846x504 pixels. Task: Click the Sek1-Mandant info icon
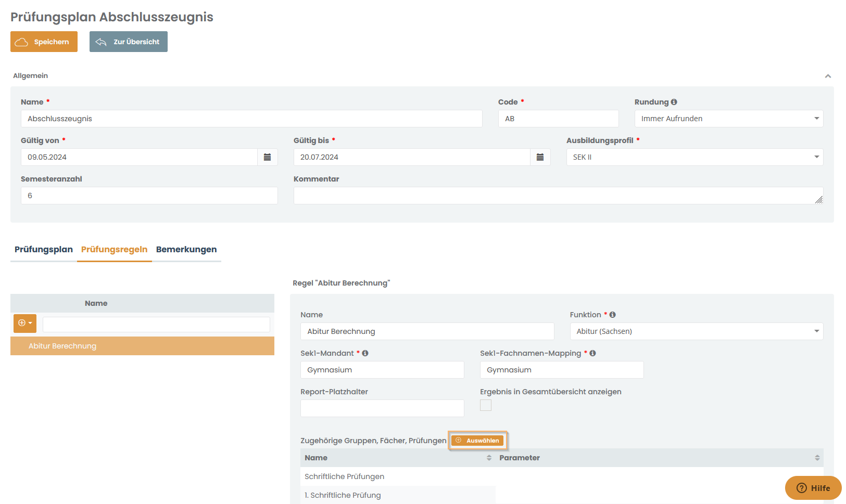365,353
